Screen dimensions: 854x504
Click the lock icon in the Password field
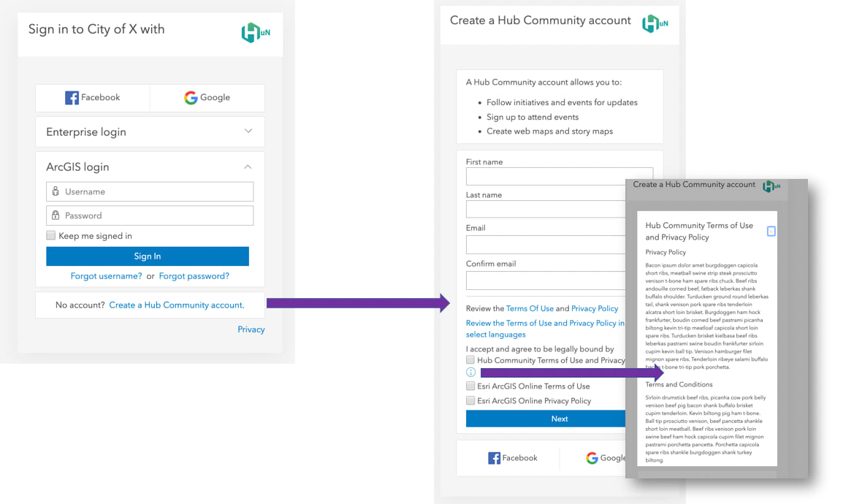click(x=56, y=215)
